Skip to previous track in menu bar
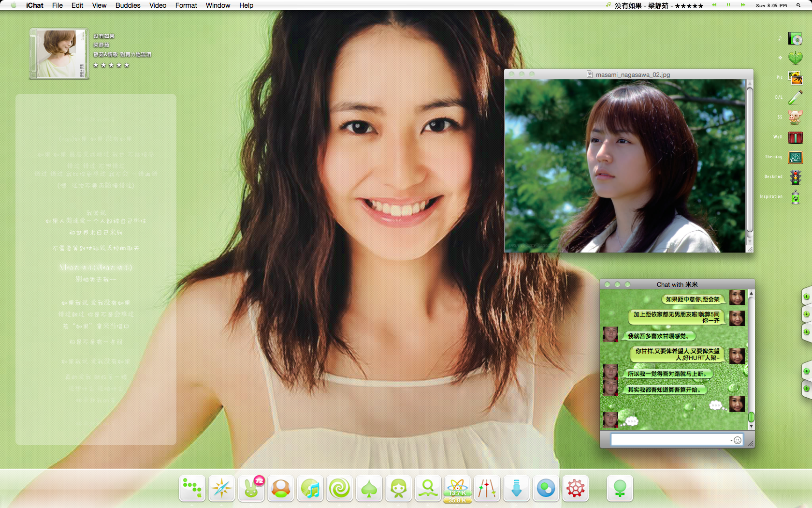The height and width of the screenshot is (508, 812). point(714,5)
